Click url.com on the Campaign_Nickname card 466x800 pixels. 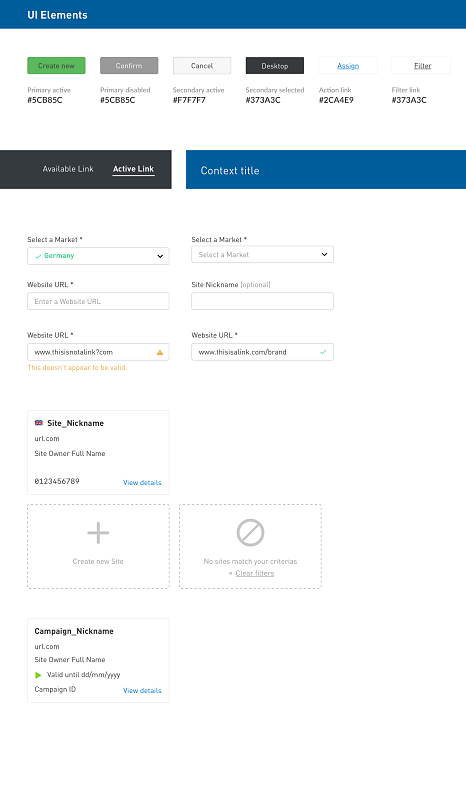click(x=47, y=646)
